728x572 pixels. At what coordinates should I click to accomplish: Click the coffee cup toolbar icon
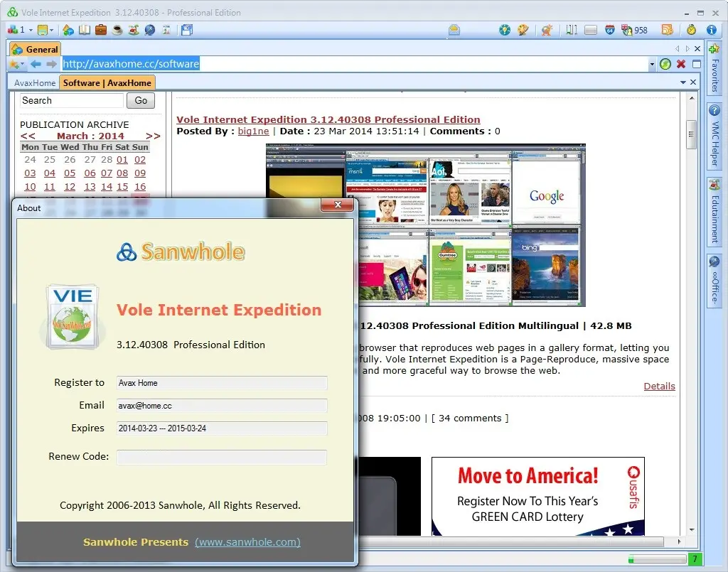[117, 30]
